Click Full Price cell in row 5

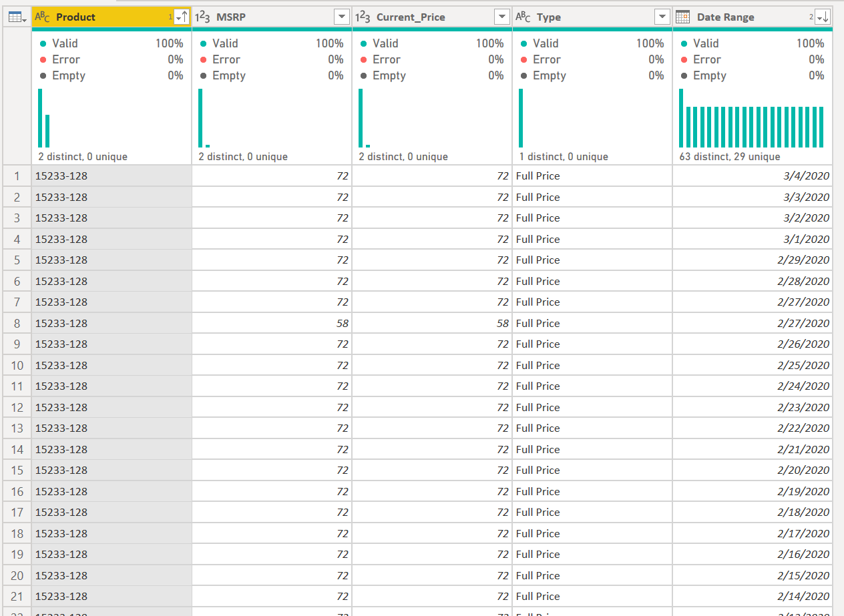click(x=592, y=260)
